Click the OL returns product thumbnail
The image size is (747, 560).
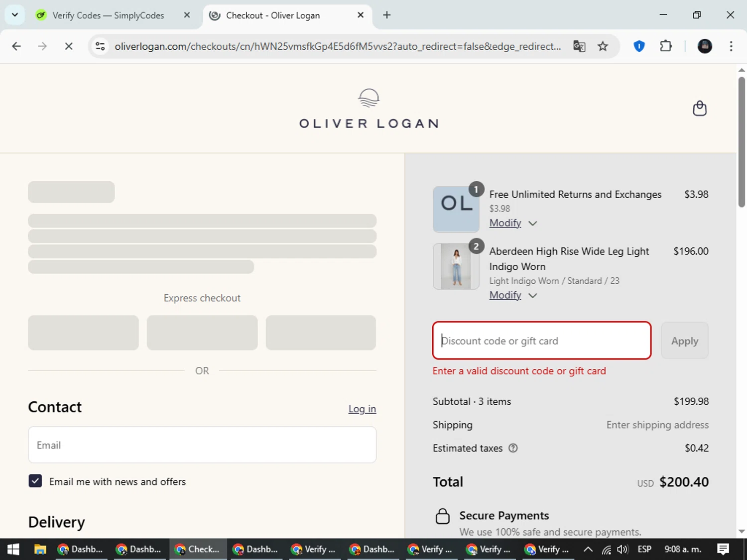(456, 209)
